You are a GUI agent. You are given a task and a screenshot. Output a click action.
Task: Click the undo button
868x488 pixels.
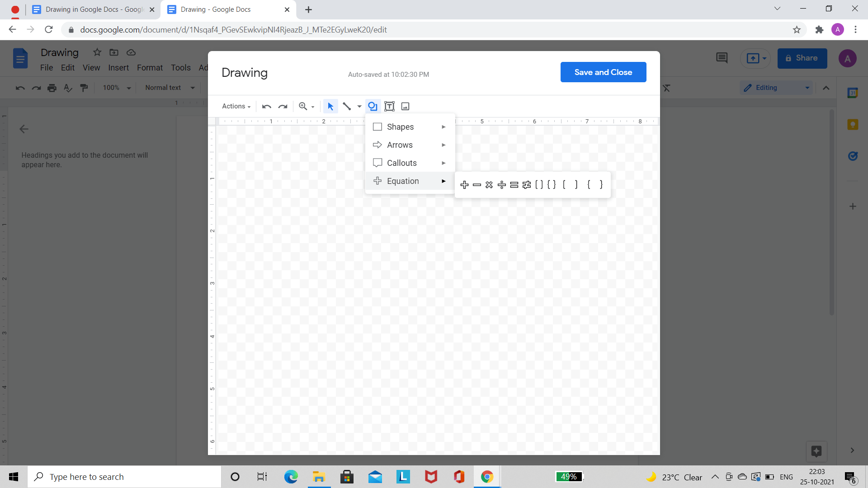[x=266, y=107]
